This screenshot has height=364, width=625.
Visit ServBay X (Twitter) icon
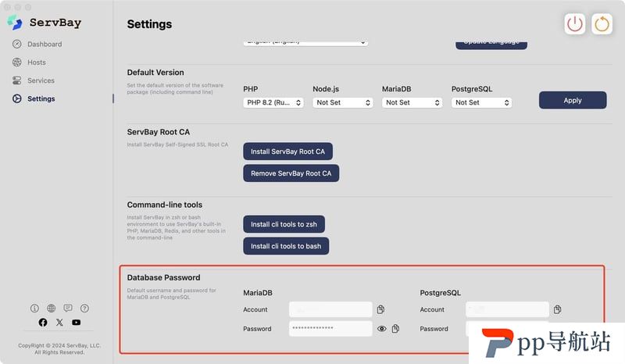59,322
